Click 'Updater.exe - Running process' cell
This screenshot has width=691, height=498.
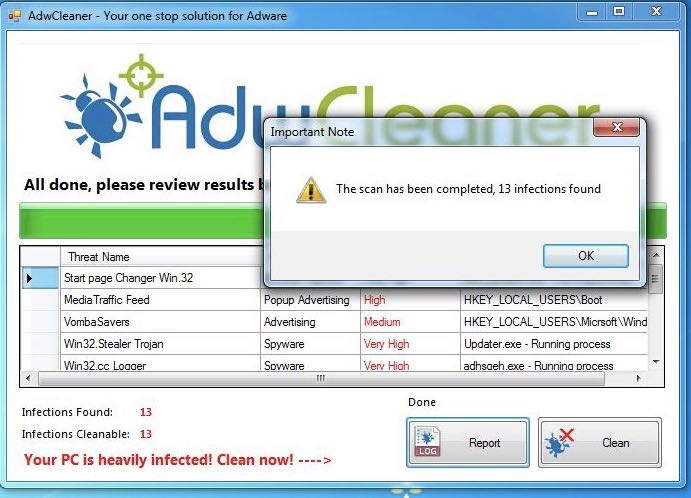tap(554, 344)
